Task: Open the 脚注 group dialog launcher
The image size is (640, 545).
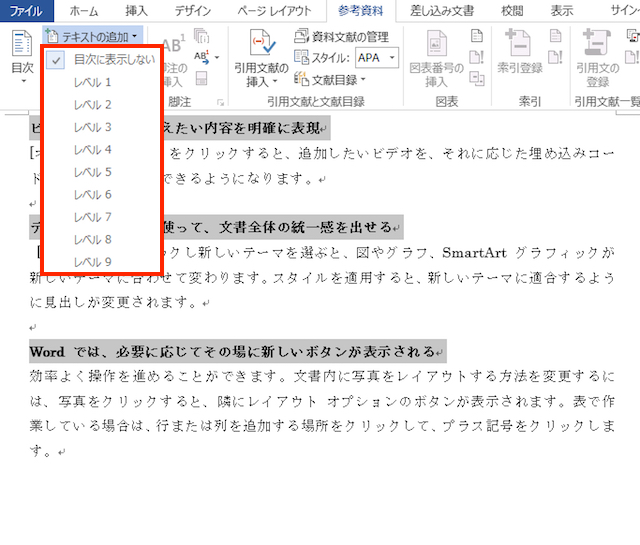Action: click(x=220, y=102)
